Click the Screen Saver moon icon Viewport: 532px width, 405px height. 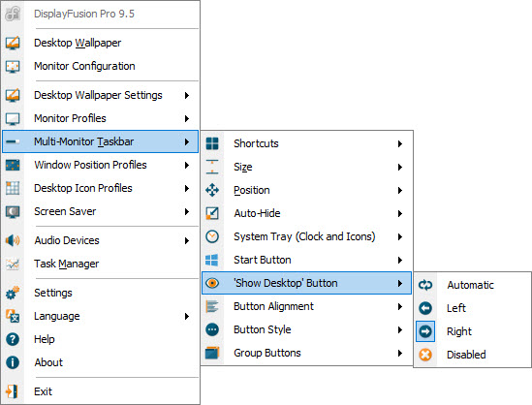click(x=13, y=211)
